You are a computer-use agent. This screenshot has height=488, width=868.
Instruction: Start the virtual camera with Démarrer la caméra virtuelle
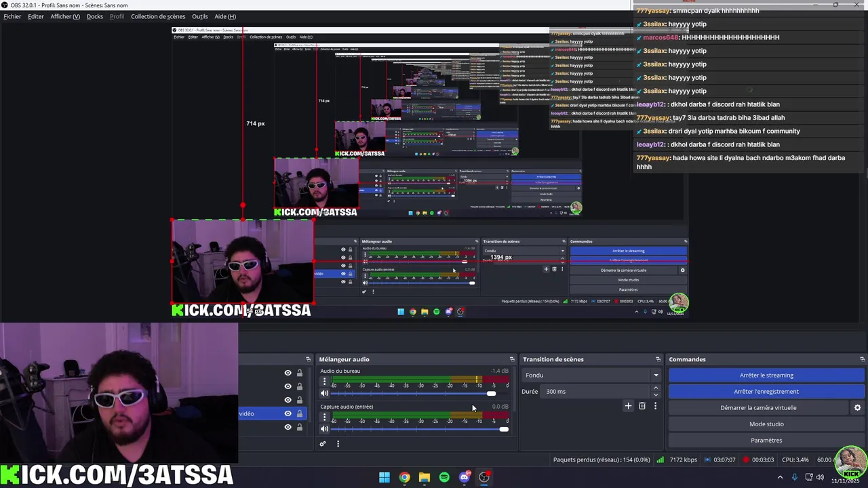click(758, 407)
